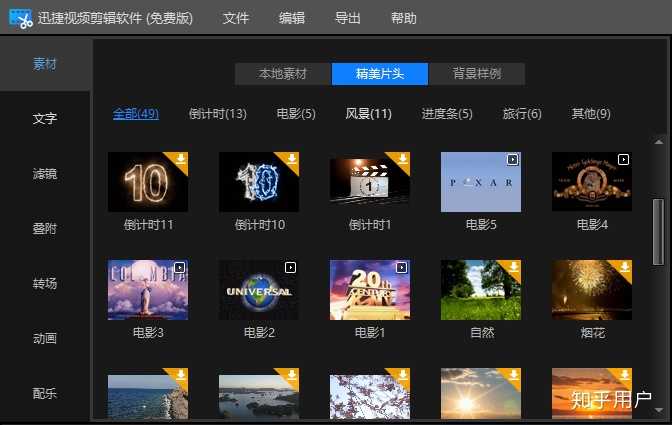Open the 帮助 menu

[404, 18]
